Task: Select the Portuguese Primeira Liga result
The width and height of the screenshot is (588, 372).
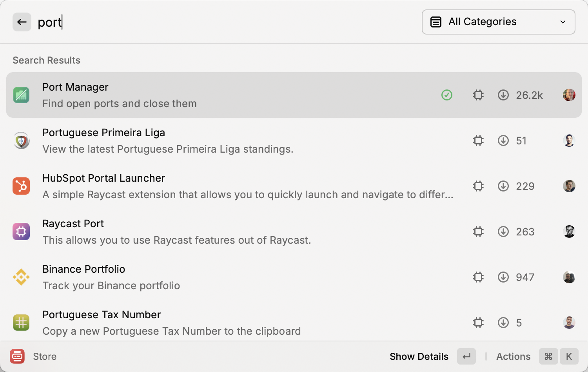Action: click(235, 140)
